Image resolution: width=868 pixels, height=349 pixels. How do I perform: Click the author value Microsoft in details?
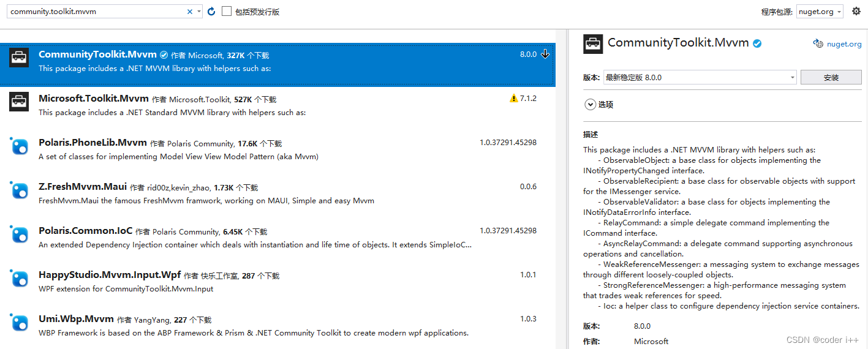tap(651, 342)
